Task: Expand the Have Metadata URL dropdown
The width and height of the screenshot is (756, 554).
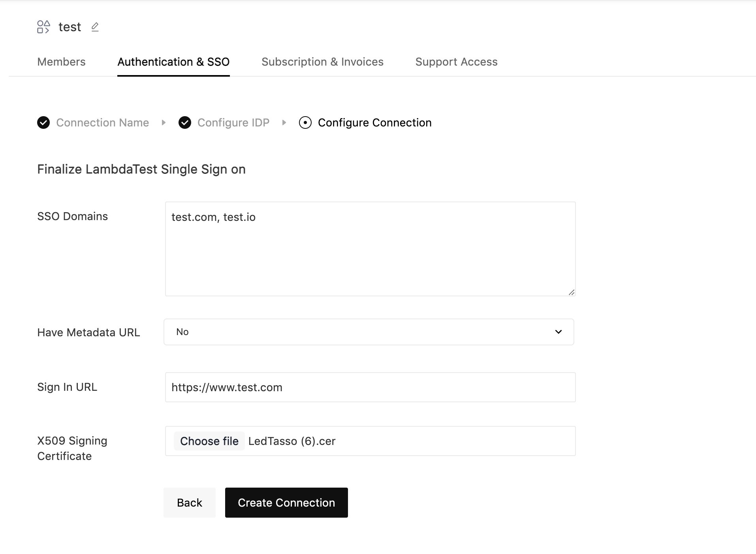Action: coord(369,332)
